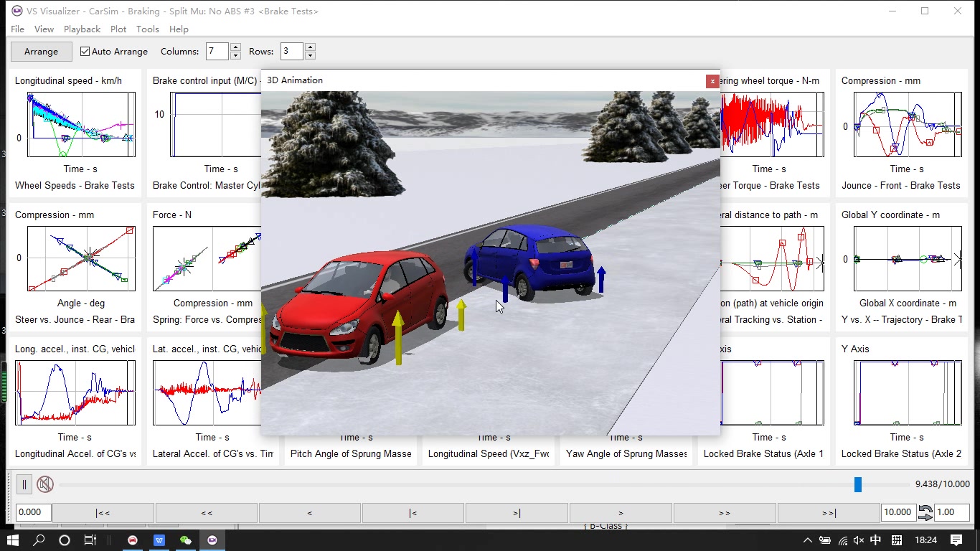Image resolution: width=980 pixels, height=551 pixels.
Task: Pause the animation playback
Action: pos(24,485)
